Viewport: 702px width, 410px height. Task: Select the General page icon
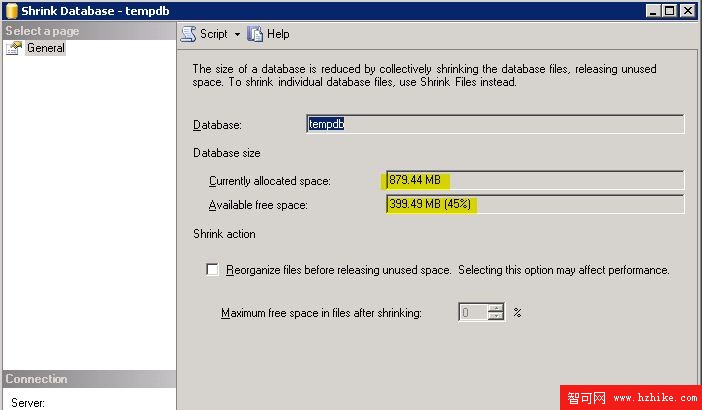click(14, 48)
